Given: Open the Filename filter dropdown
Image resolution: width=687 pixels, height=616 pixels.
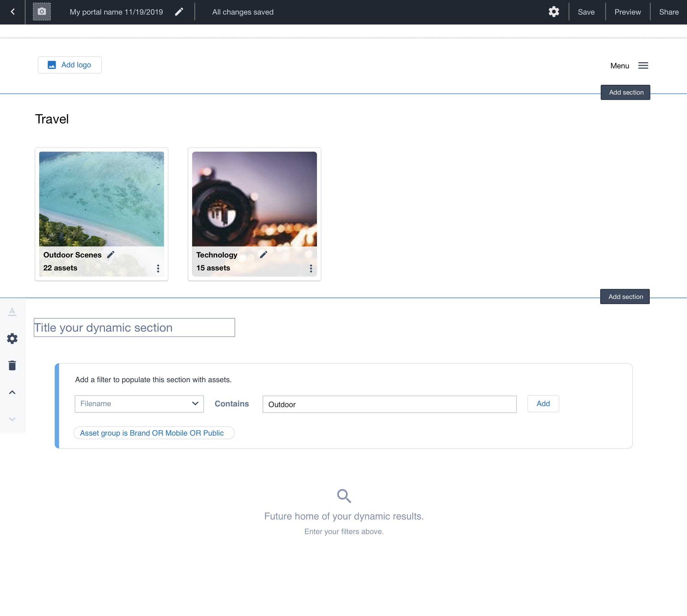Looking at the screenshot, I should (x=139, y=404).
